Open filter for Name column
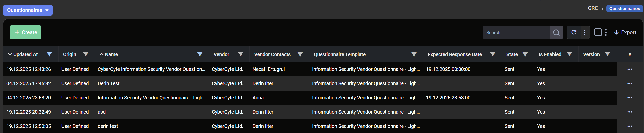644x133 pixels. pos(200,54)
